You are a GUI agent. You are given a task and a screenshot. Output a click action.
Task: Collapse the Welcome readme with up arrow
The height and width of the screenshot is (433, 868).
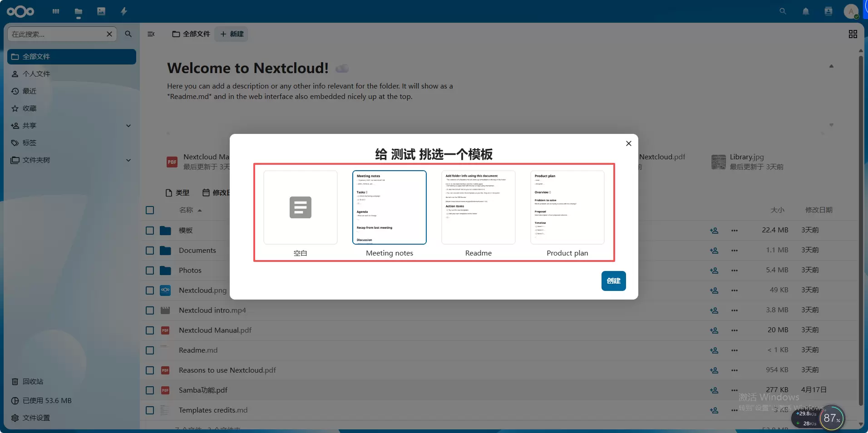pyautogui.click(x=831, y=66)
